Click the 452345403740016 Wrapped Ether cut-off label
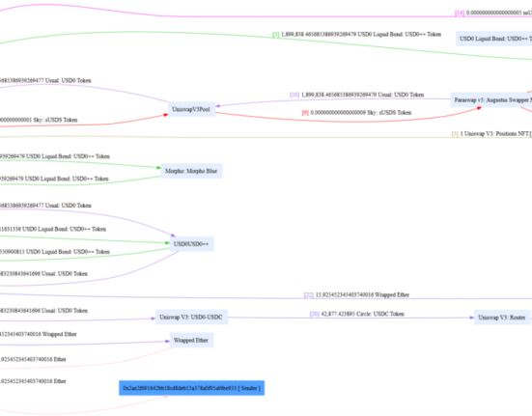 pyautogui.click(x=39, y=334)
